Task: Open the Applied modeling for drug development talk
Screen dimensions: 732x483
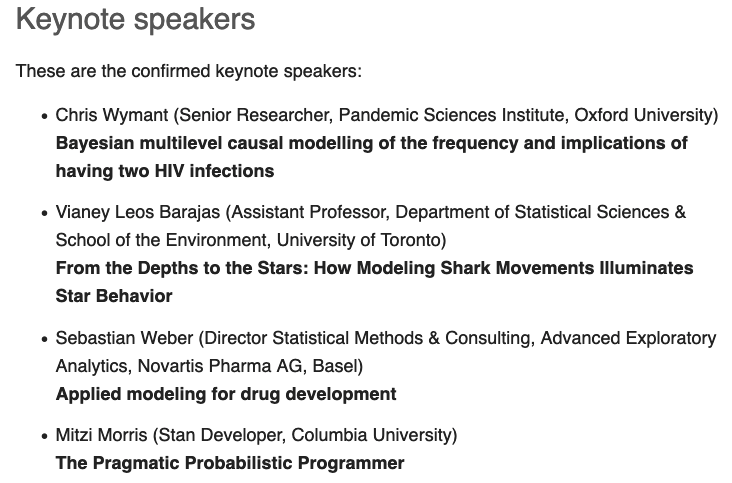Action: [226, 393]
